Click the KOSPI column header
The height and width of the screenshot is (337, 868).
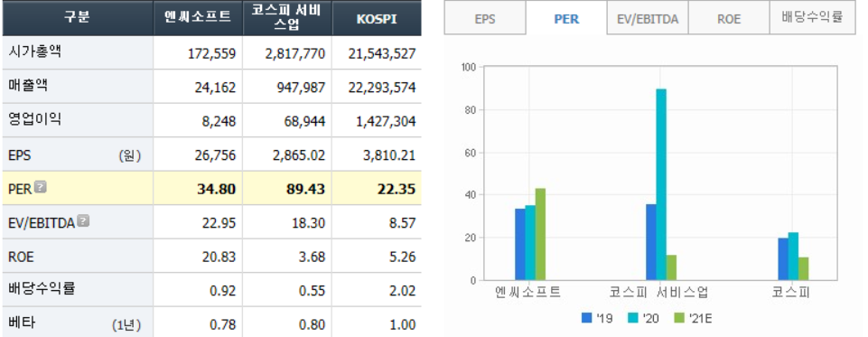click(377, 18)
